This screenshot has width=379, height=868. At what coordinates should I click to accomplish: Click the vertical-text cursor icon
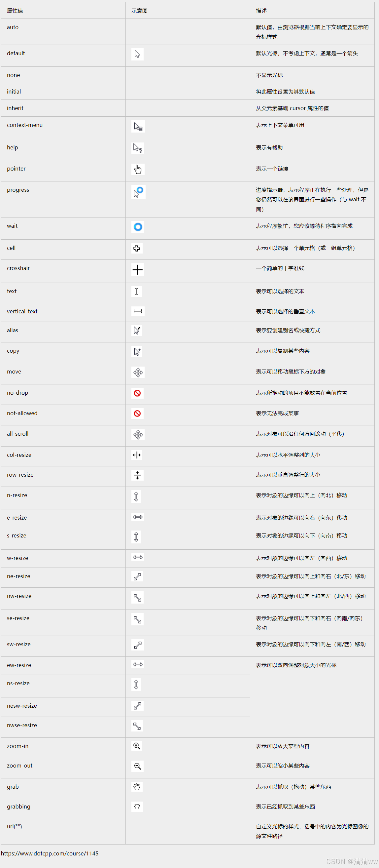click(x=138, y=311)
